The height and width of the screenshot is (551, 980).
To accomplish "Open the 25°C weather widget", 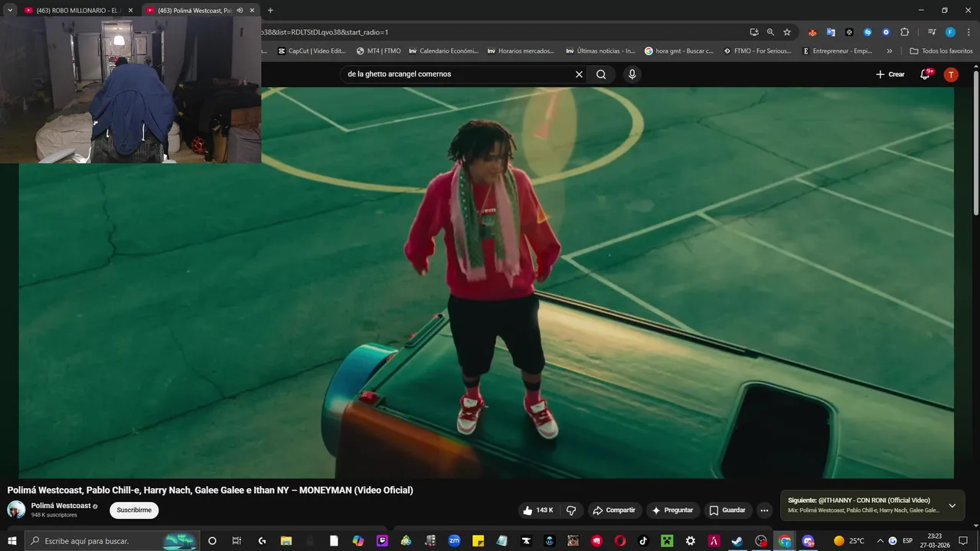I will [849, 541].
